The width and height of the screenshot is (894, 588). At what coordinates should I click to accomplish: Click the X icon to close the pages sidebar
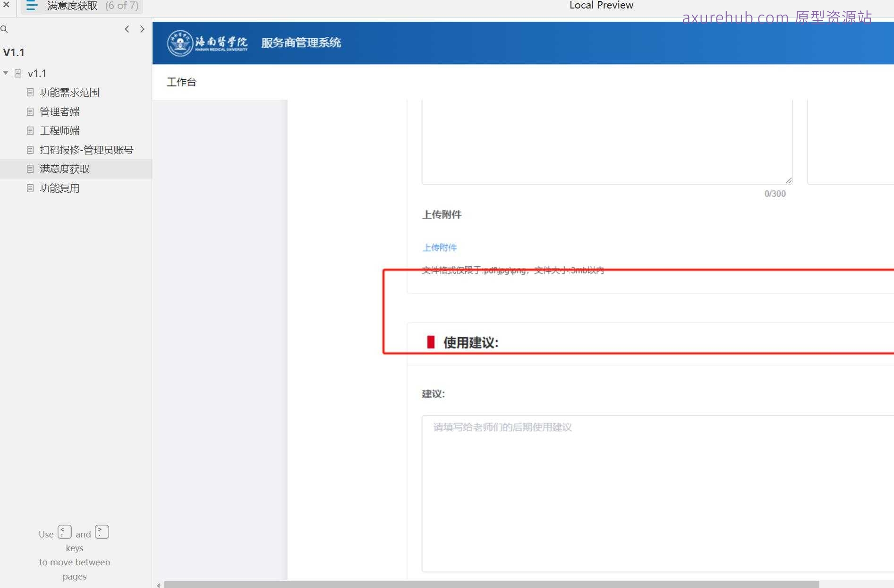point(6,5)
